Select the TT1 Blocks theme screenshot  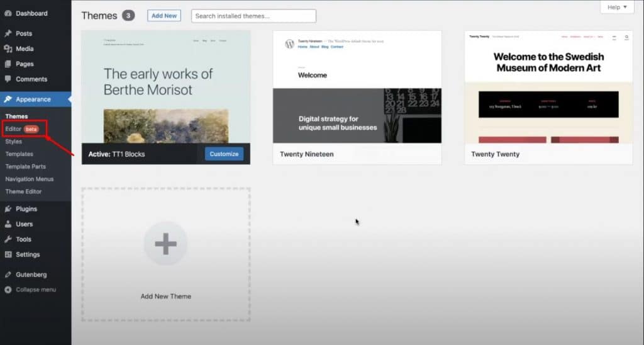[166, 87]
